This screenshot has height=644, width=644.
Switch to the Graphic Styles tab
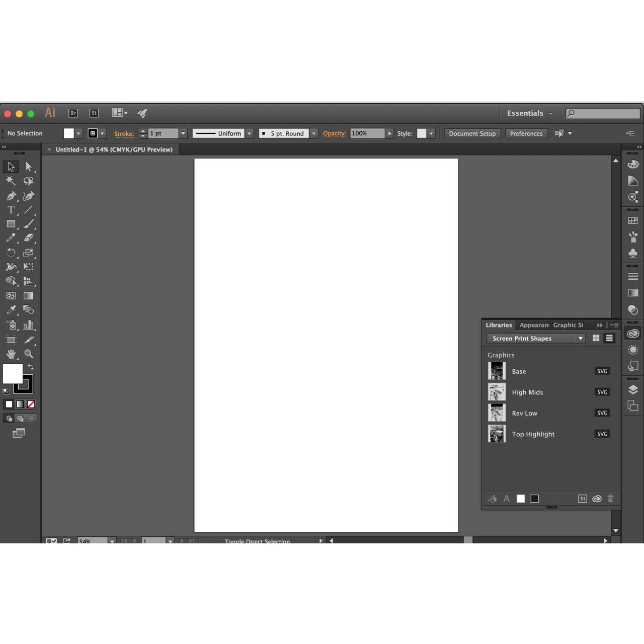click(x=568, y=325)
